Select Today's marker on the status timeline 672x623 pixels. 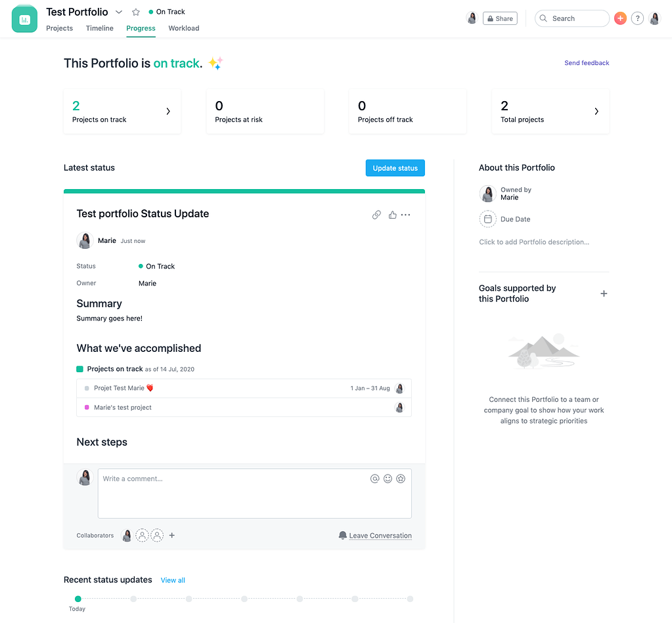(x=78, y=599)
